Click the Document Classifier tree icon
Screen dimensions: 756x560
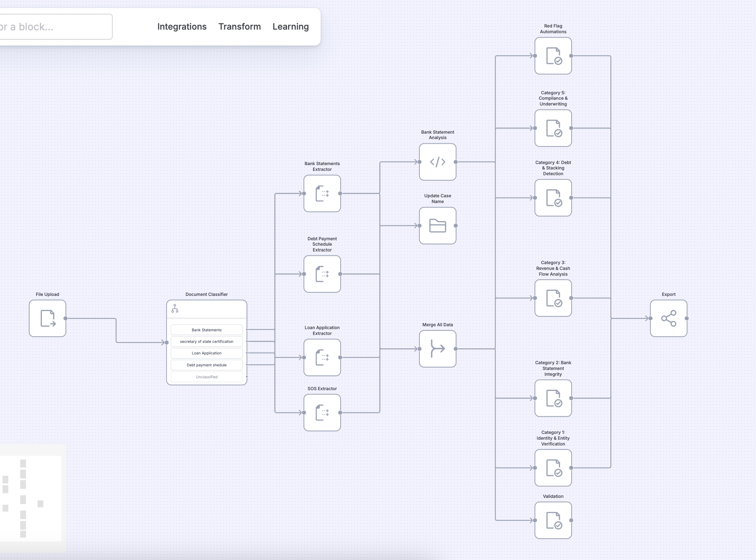(175, 309)
